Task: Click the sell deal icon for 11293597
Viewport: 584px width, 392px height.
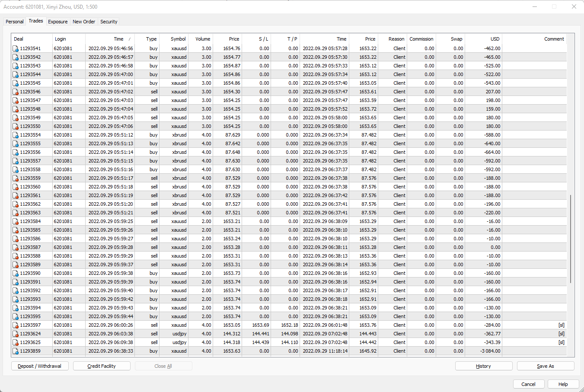Action: pos(16,325)
